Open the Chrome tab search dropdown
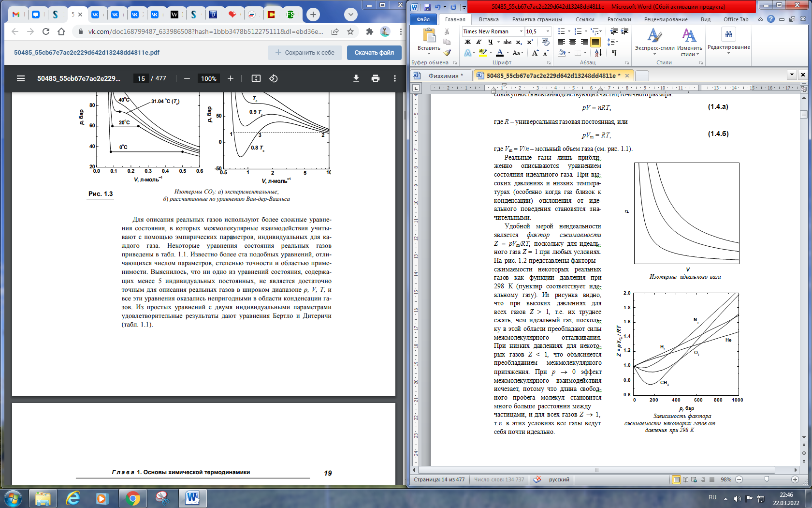This screenshot has height=508, width=812. [x=350, y=15]
